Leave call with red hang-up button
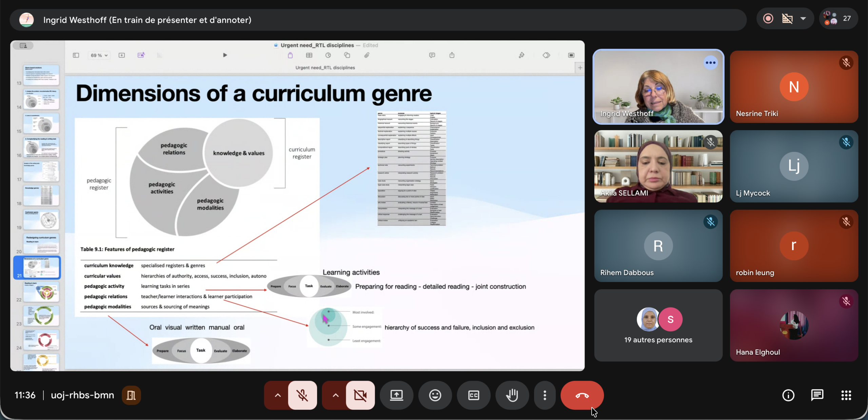Image resolution: width=868 pixels, height=420 pixels. pyautogui.click(x=582, y=395)
